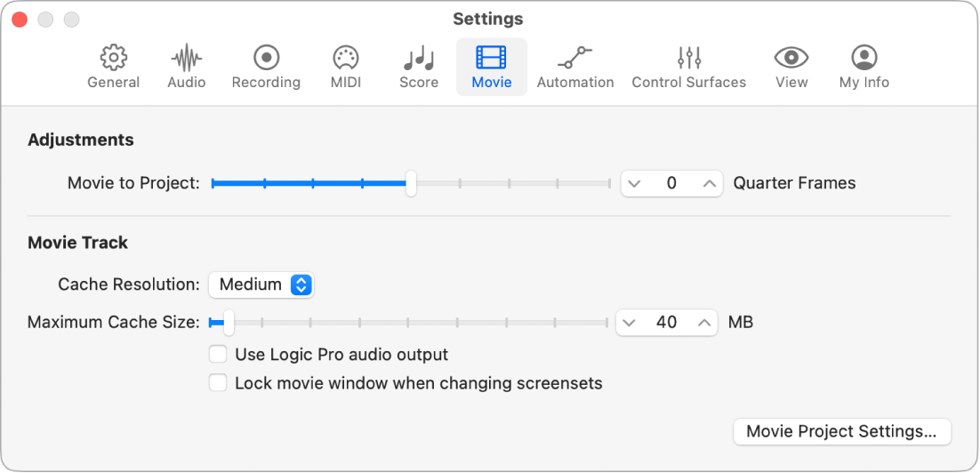Click the Movie to Project slider handle
980x473 pixels.
(x=411, y=183)
